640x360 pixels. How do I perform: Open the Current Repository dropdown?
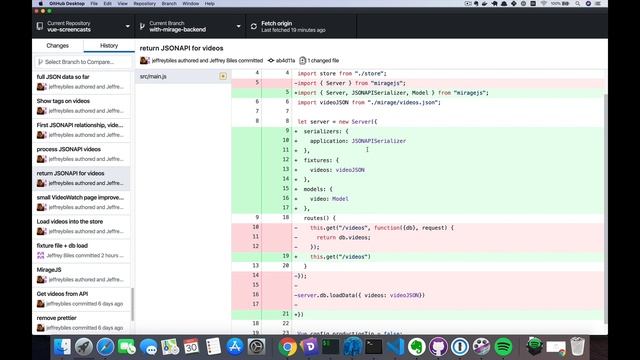pos(83,26)
